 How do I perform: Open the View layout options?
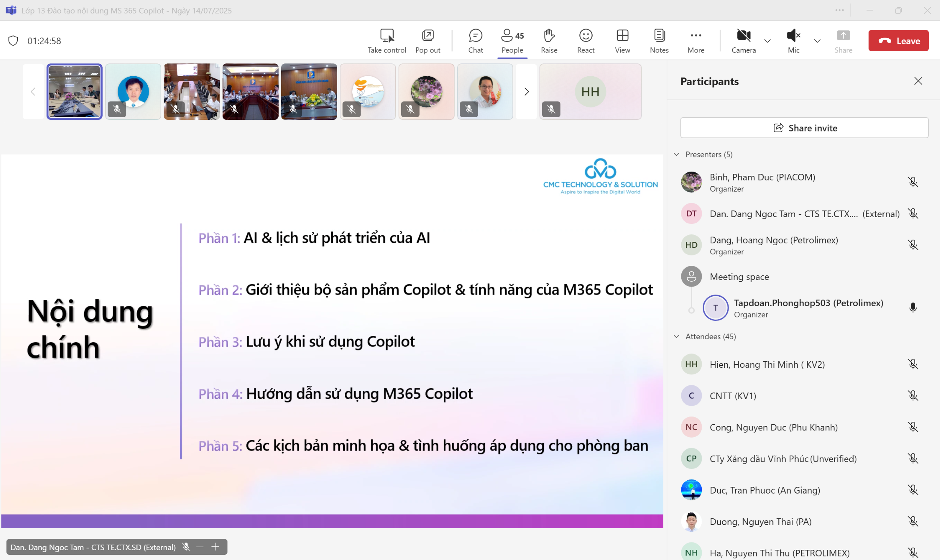(x=622, y=40)
